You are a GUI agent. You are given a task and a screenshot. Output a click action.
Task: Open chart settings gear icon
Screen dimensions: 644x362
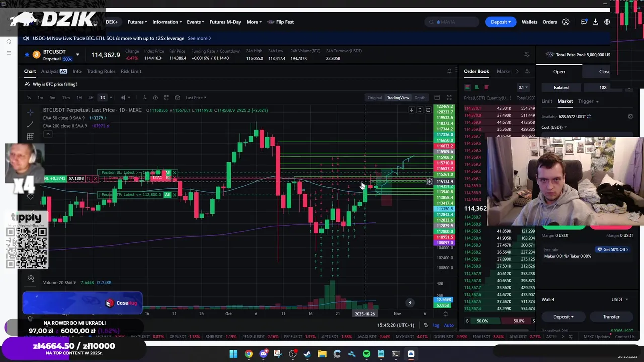(445, 314)
